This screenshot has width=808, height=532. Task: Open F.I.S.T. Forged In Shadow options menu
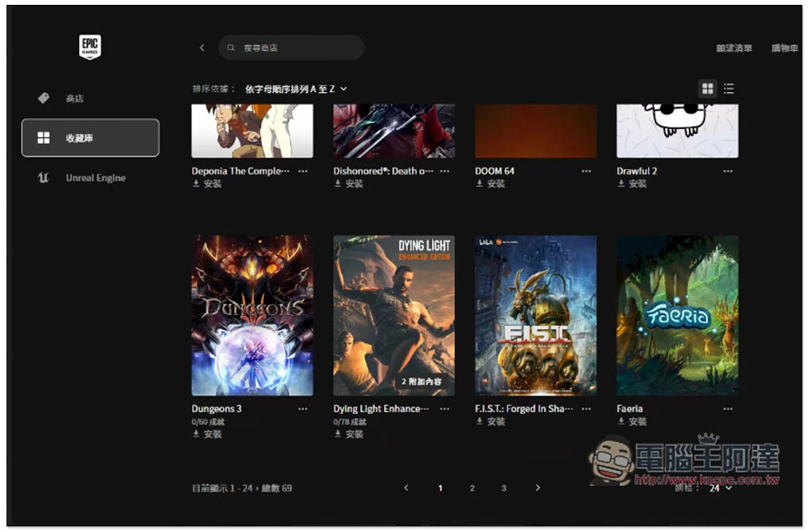587,409
